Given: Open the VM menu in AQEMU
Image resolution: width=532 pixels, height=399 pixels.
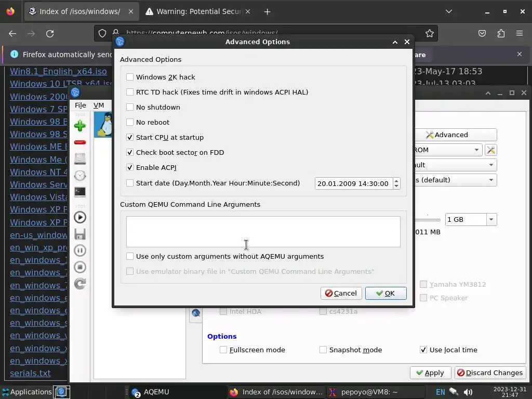Looking at the screenshot, I should coord(99,105).
